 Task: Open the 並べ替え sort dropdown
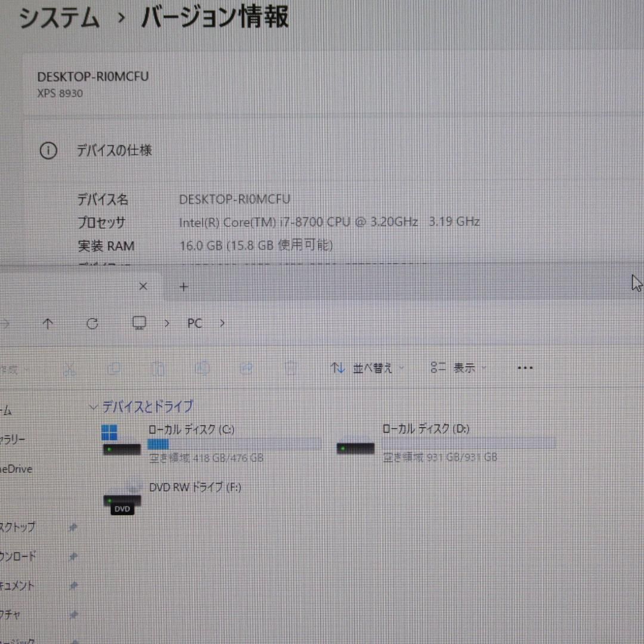(367, 369)
